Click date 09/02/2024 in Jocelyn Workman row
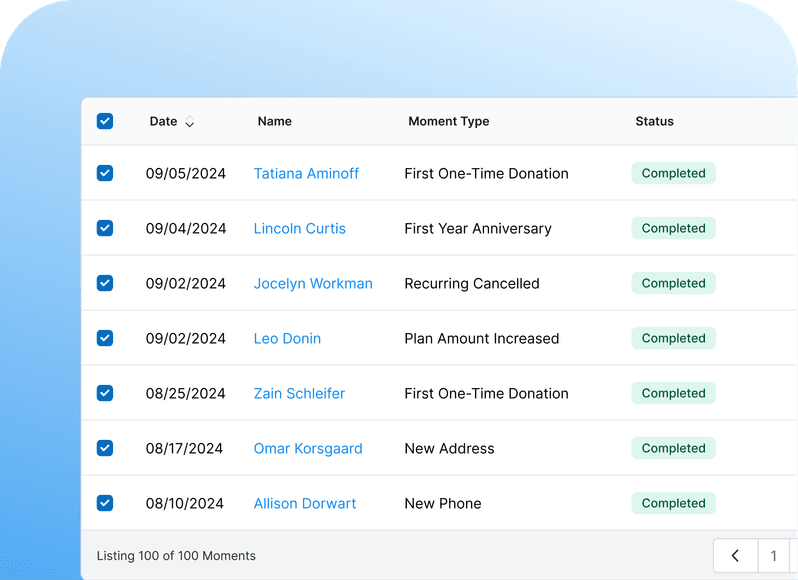The image size is (798, 580). click(x=186, y=283)
